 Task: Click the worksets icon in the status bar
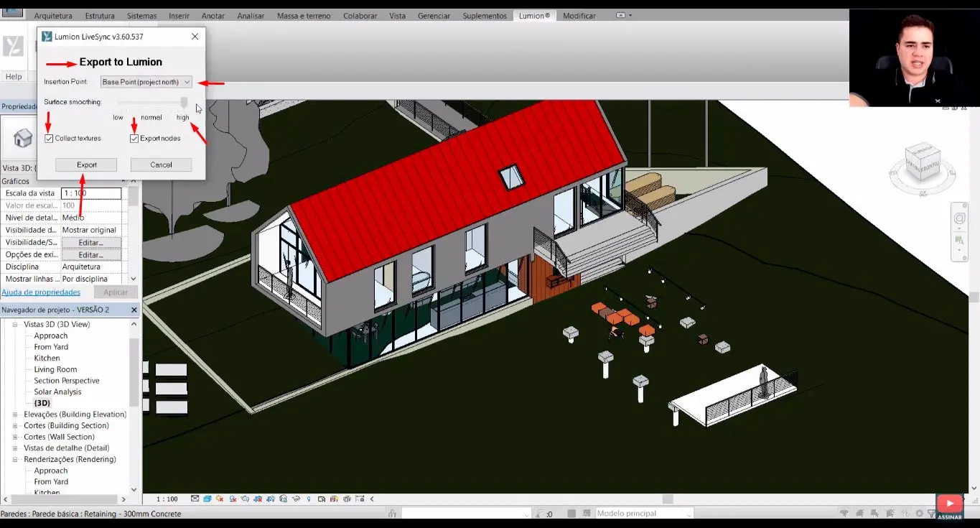391,514
